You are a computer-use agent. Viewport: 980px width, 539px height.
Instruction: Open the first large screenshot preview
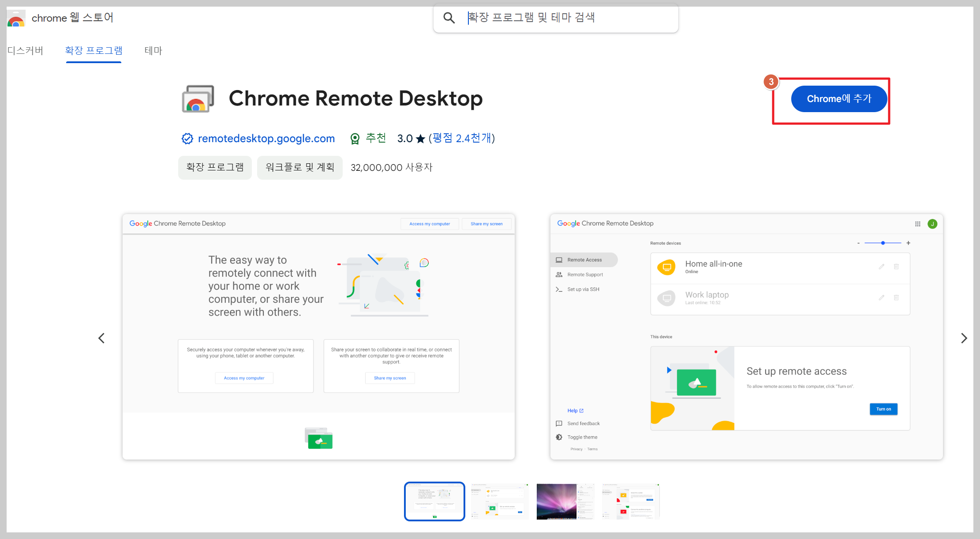(318, 337)
